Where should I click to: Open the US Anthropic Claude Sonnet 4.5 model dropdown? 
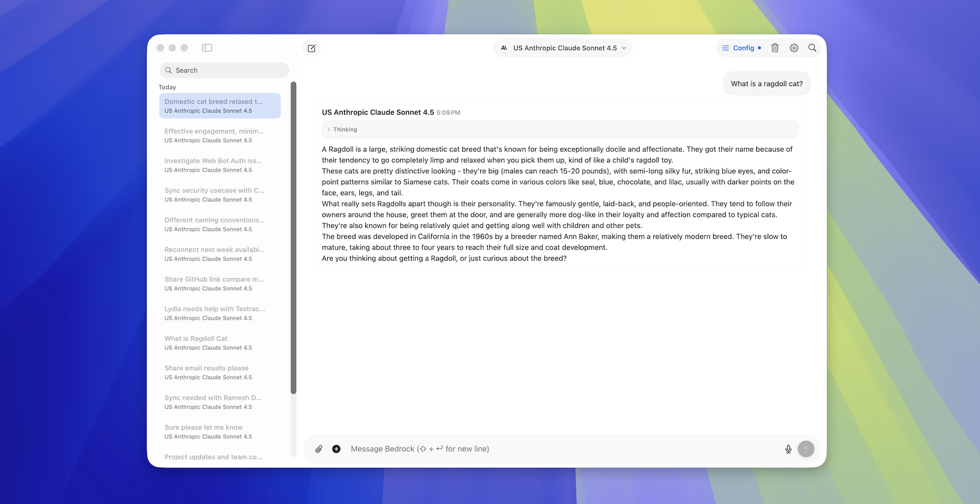point(562,48)
